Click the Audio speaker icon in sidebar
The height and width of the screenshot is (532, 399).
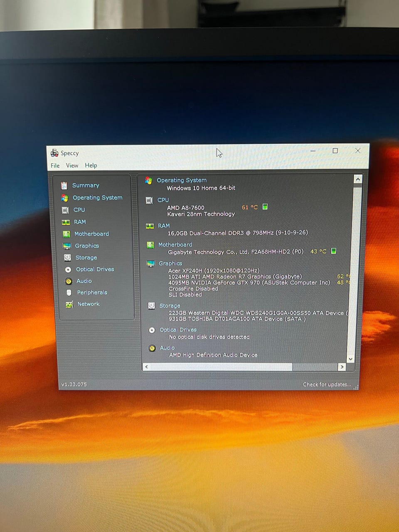pyautogui.click(x=69, y=281)
